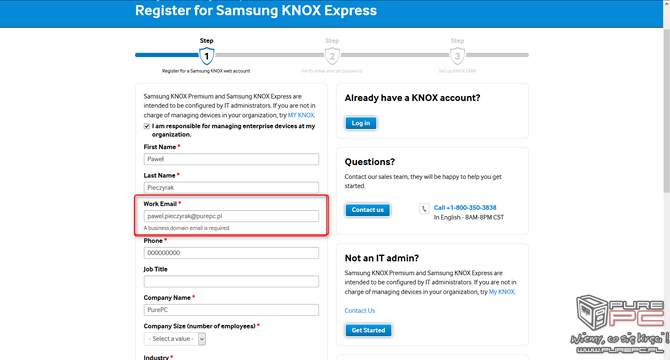Click the Step 2 shield icon
This screenshot has height=360, width=670.
click(x=332, y=56)
